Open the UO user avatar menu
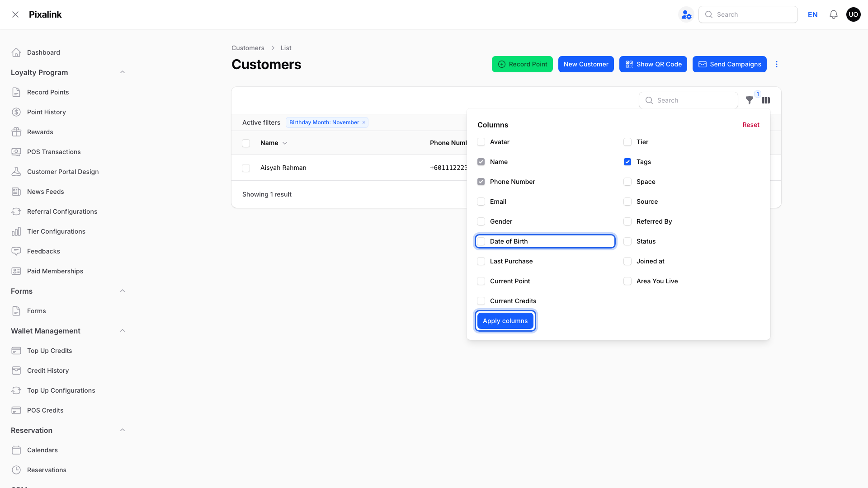868x488 pixels. click(854, 14)
